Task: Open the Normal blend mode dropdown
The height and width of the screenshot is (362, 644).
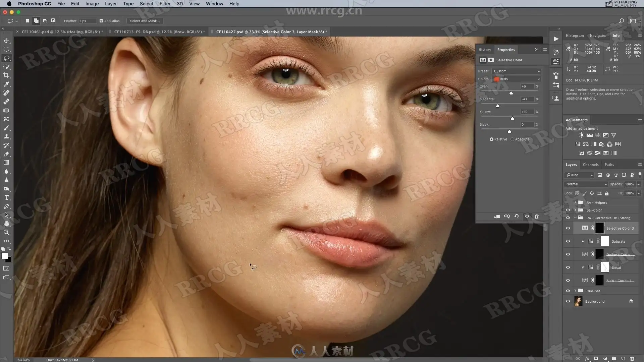Action: pos(586,184)
